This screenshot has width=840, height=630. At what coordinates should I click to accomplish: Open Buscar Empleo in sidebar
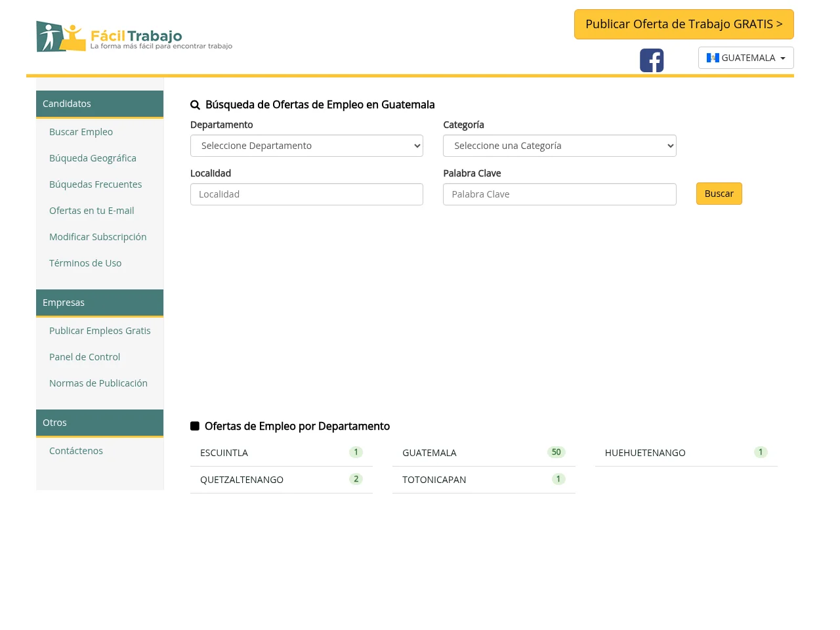[81, 132]
